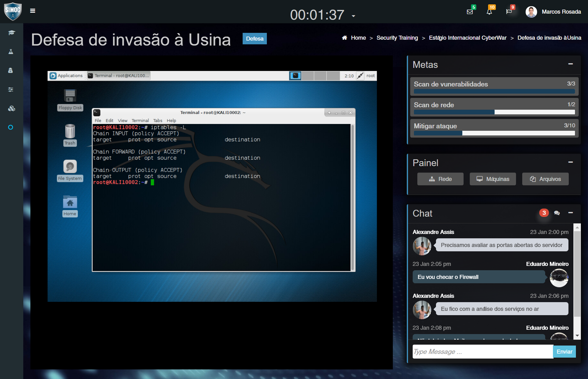Image resolution: width=588 pixels, height=379 pixels.
Task: Open the bell notifications icon
Action: pyautogui.click(x=489, y=12)
